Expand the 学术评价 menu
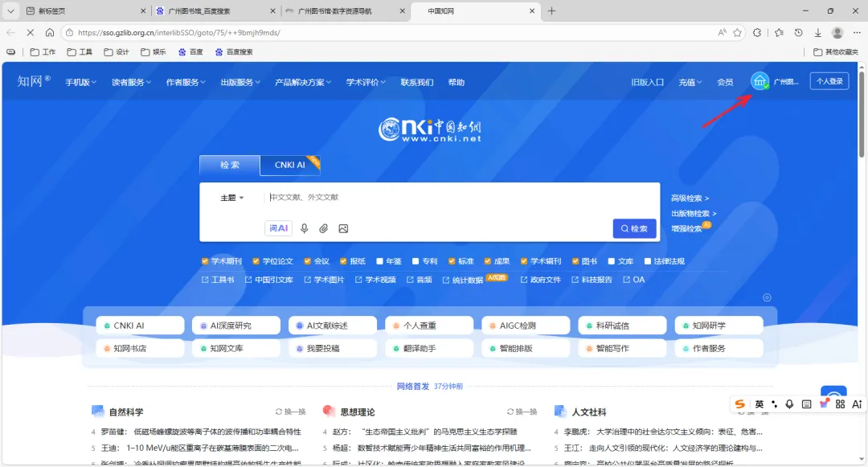868x467 pixels. click(366, 82)
